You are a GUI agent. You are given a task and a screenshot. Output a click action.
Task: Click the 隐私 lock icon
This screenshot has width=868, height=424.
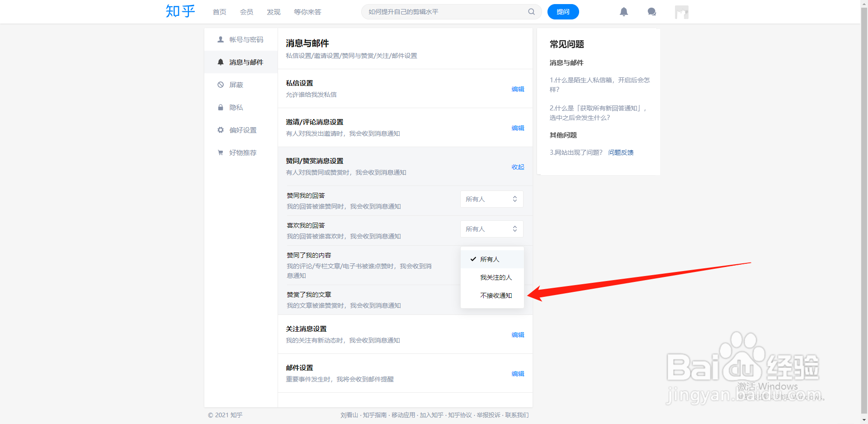click(221, 107)
